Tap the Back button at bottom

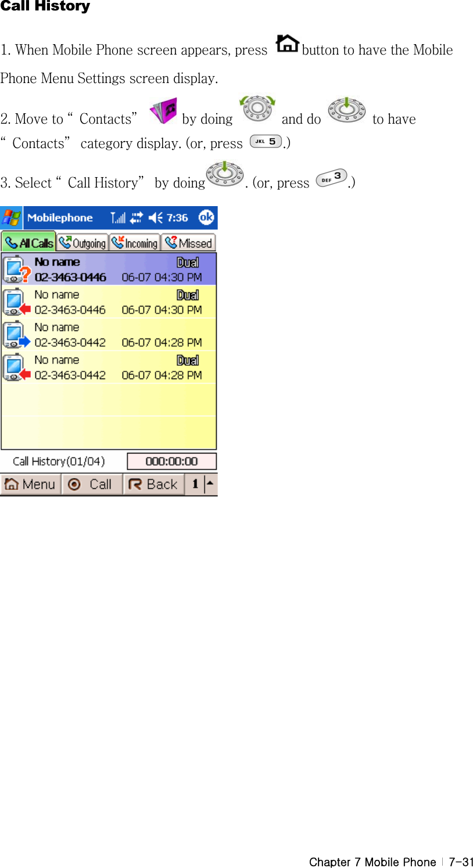pos(153,484)
